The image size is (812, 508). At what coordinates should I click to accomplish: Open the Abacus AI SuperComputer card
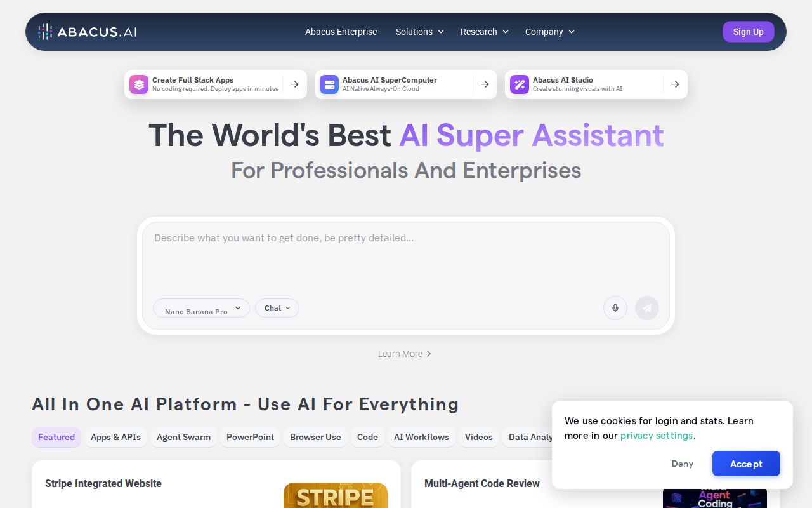pyautogui.click(x=406, y=84)
